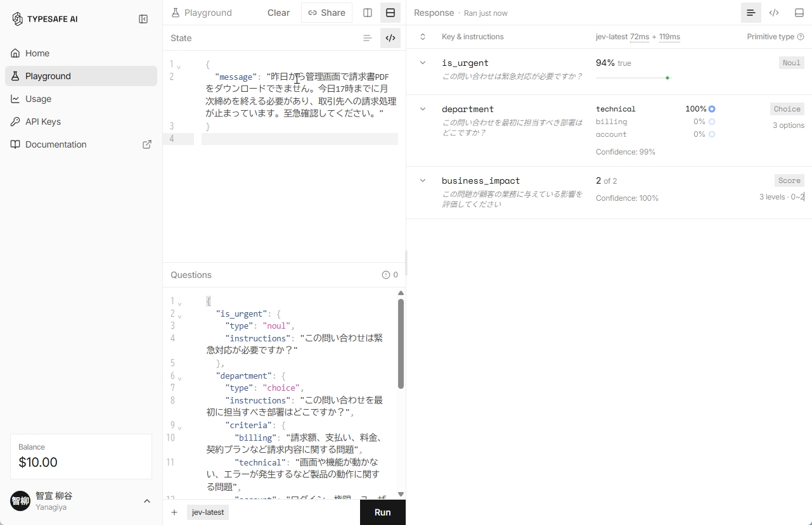Run the playground query
Screen dimensions: 812x525
pos(382,512)
